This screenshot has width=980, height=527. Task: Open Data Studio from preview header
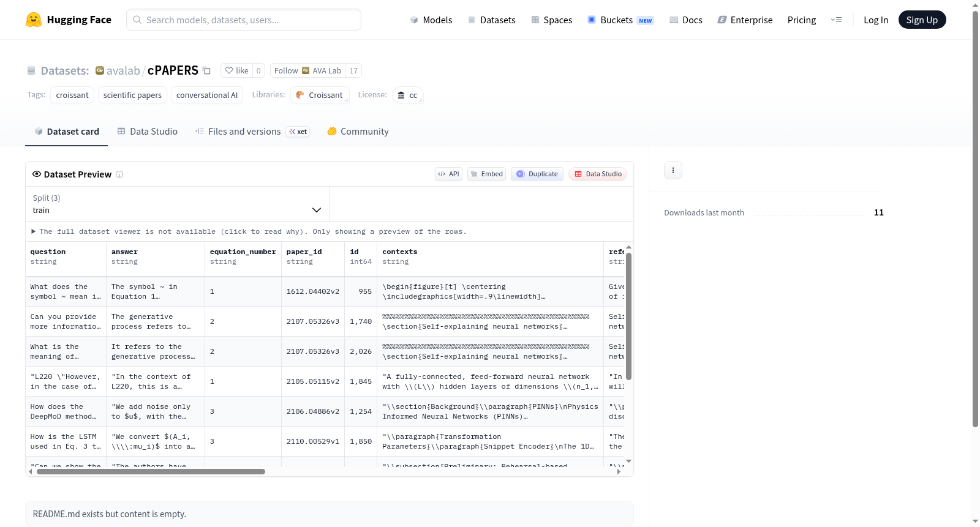pos(598,174)
